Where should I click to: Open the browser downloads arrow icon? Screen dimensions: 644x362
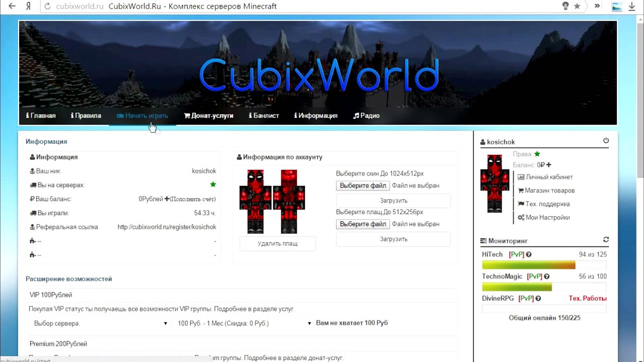click(632, 6)
